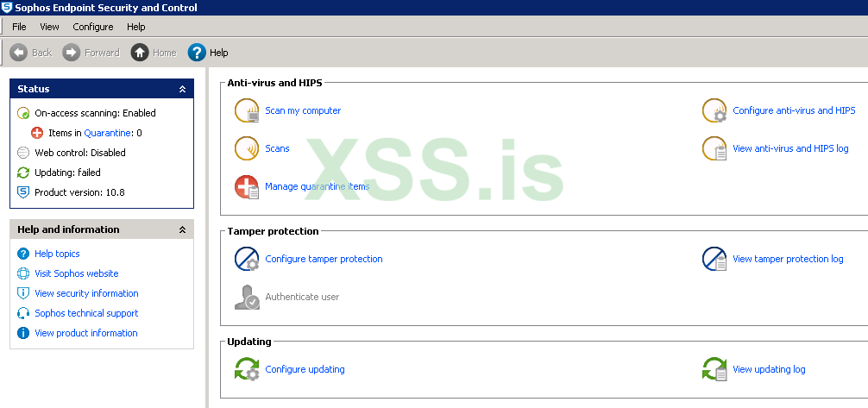
Task: Click the View product information info icon
Action: pos(23,333)
